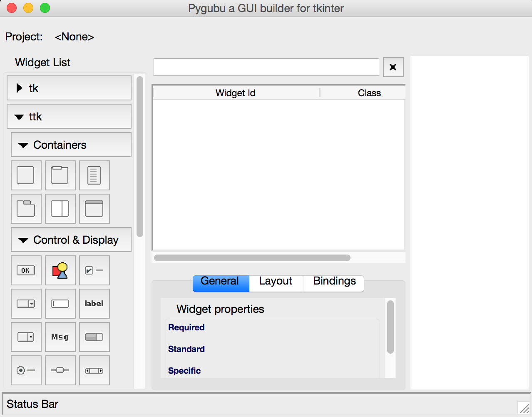Select the Combobox widget icon
Viewport: 532px width, 417px height.
(26, 304)
